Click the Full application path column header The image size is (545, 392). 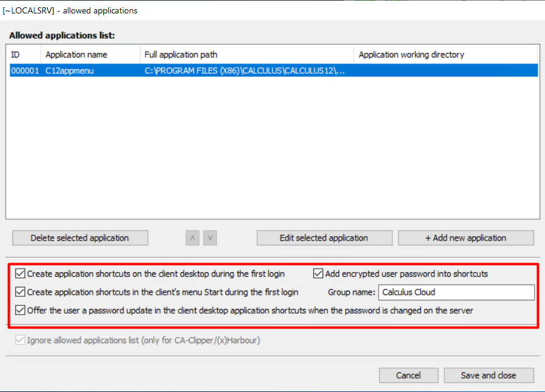tap(247, 54)
